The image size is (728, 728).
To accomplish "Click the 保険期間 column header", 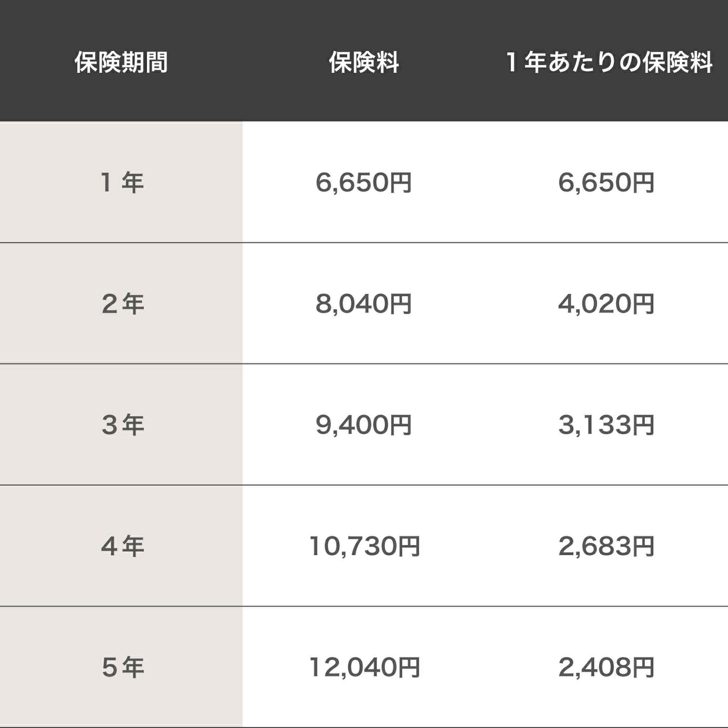I will tap(121, 62).
